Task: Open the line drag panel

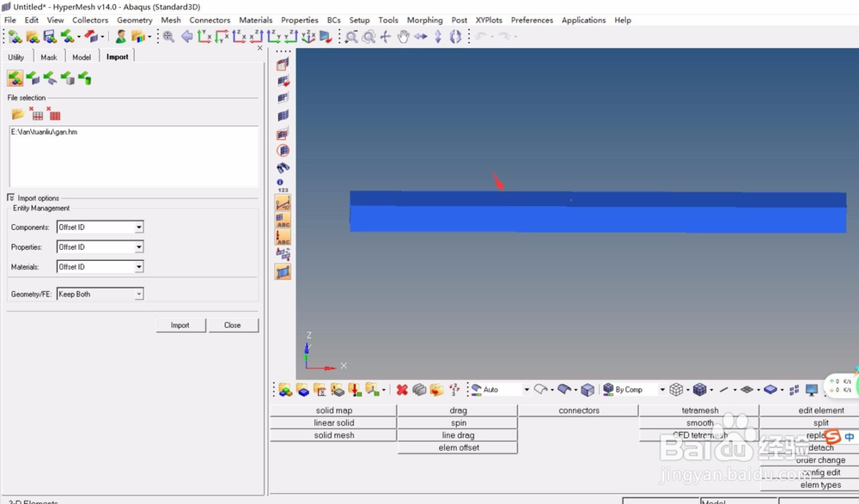Action: coord(458,435)
